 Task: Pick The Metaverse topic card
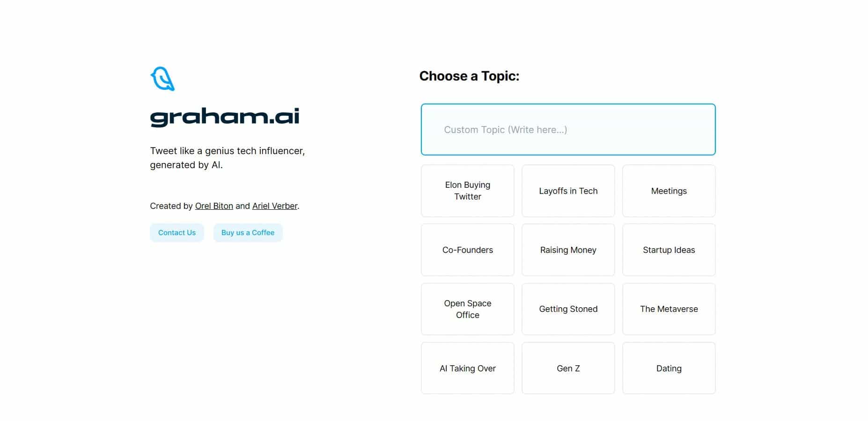(x=669, y=309)
